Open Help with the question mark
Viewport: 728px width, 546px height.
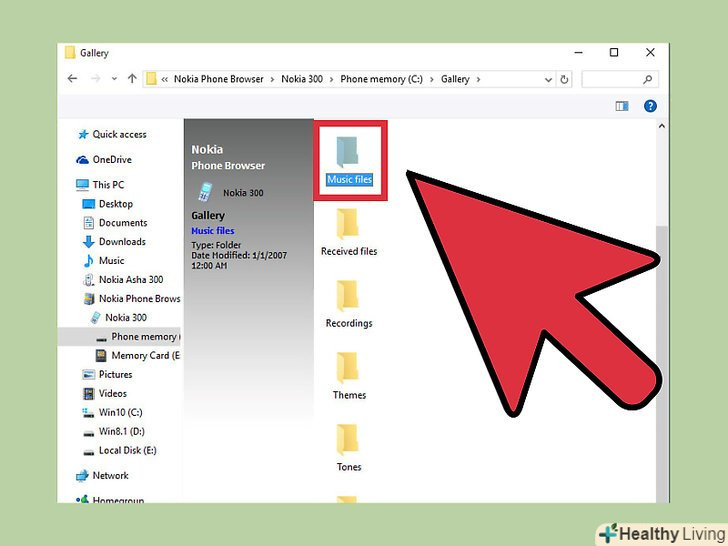[650, 106]
